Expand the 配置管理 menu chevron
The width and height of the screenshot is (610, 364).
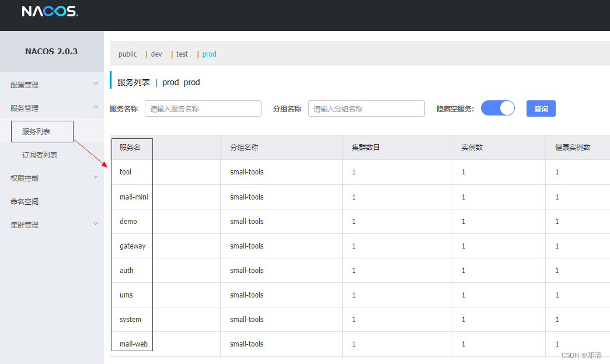(x=96, y=83)
